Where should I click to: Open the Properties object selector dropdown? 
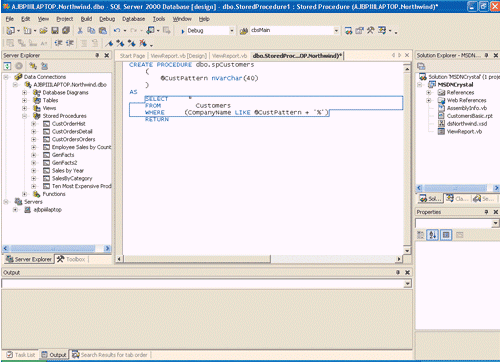coord(496,223)
